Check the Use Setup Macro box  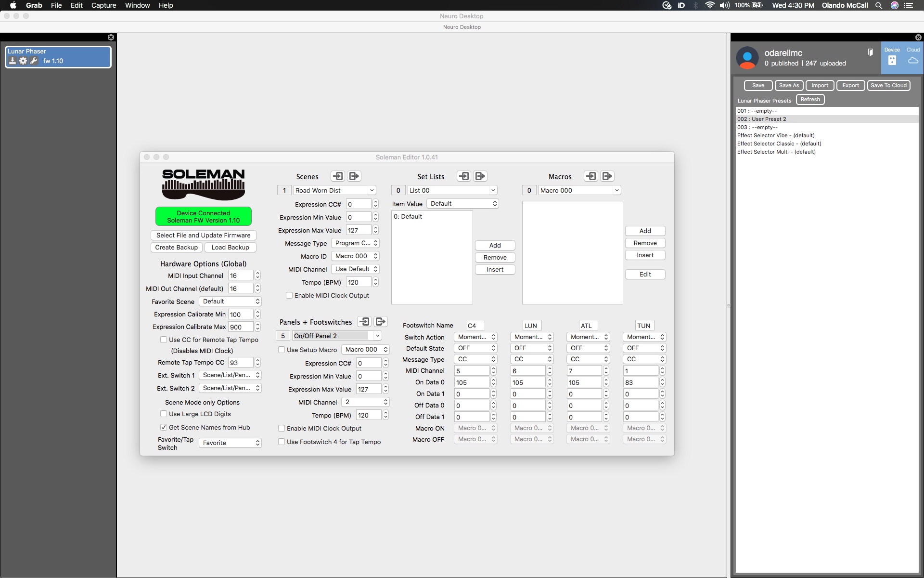(282, 350)
